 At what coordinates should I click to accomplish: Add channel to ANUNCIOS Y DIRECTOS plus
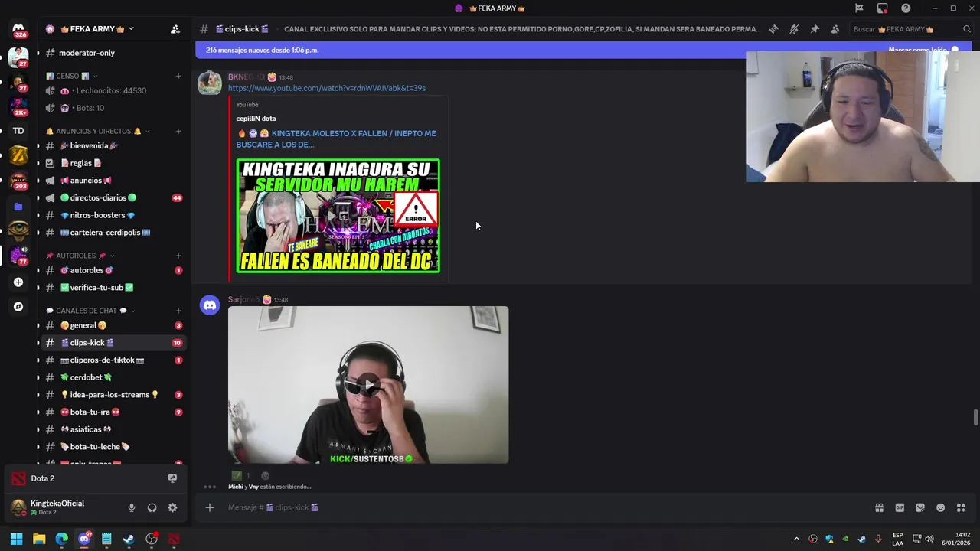click(x=178, y=131)
